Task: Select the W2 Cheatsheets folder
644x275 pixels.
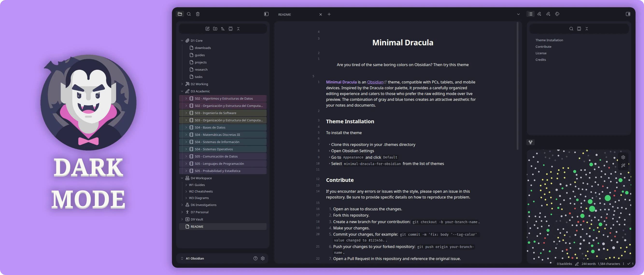Action: (223, 191)
